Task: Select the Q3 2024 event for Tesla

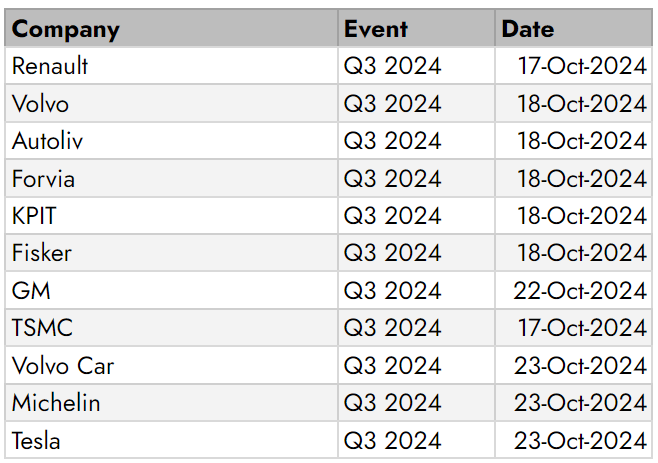Action: [x=416, y=440]
